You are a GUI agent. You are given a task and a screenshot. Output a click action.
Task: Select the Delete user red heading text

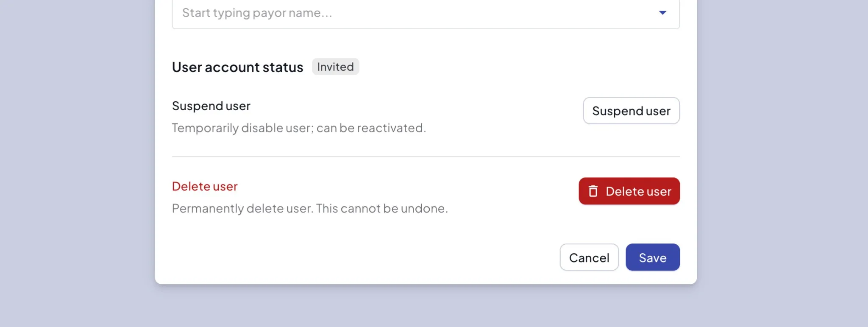coord(204,186)
